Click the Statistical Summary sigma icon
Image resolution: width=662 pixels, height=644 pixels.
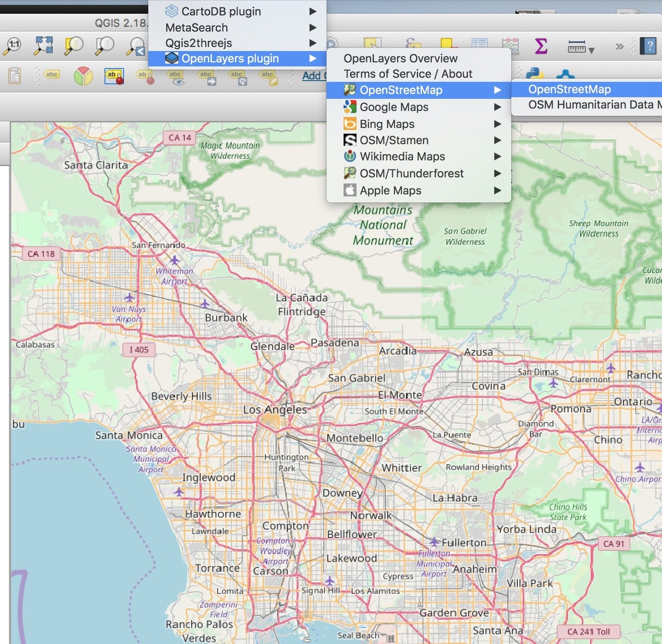tap(541, 46)
